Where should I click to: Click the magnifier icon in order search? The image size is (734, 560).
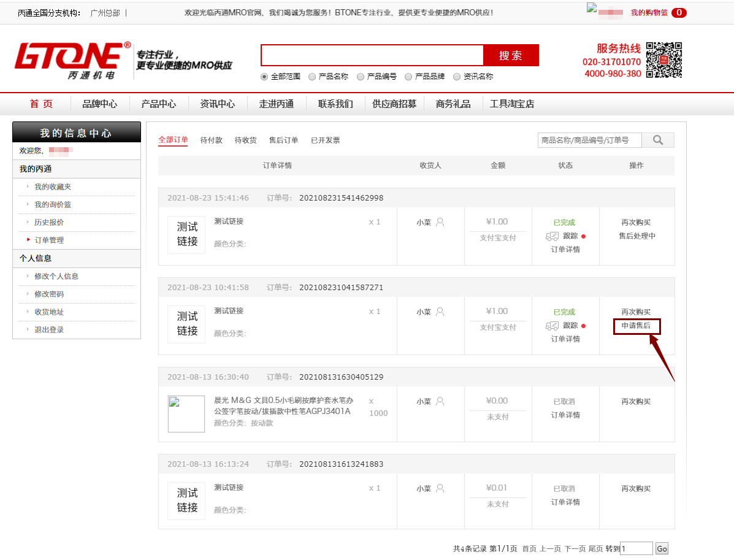pyautogui.click(x=658, y=140)
